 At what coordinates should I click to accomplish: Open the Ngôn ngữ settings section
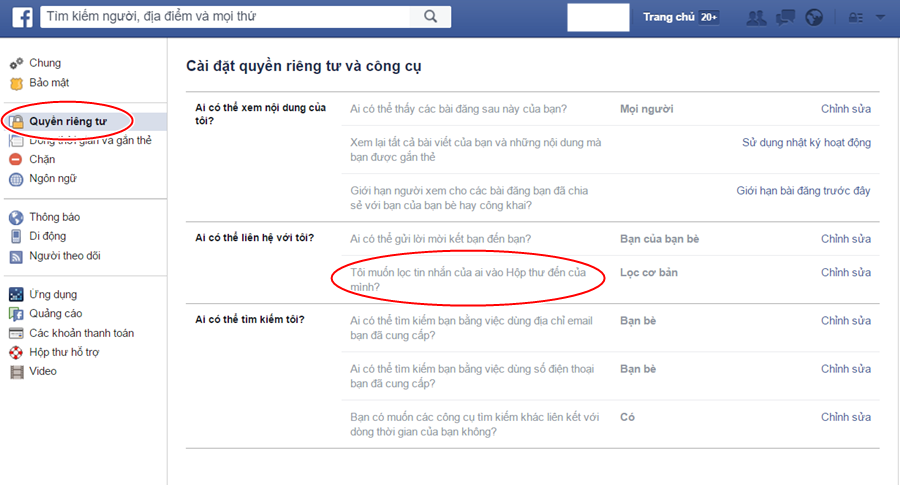tap(53, 179)
